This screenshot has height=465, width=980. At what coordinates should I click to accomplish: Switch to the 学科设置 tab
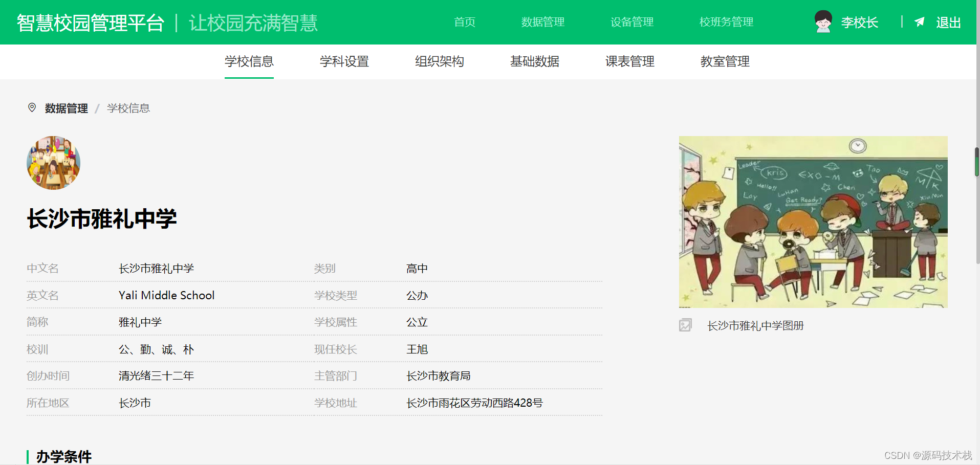(x=344, y=61)
